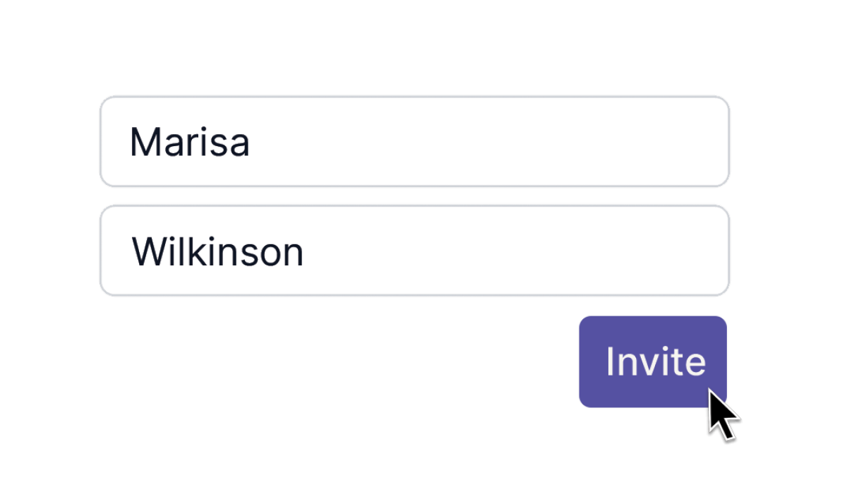Click the Invite label on the button
Viewport: 847px width, 504px height.
click(x=655, y=361)
